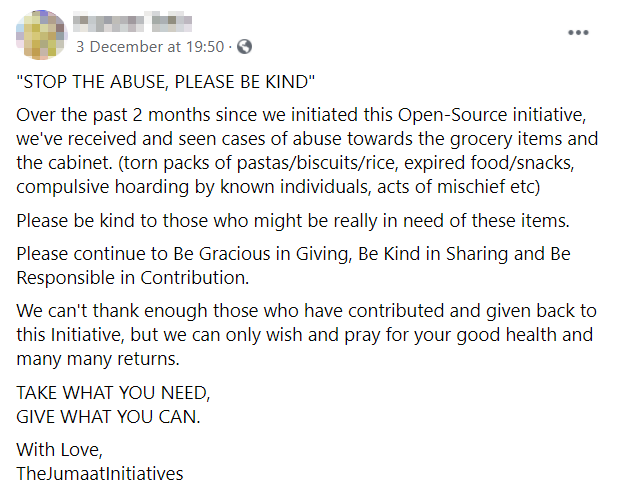
Task: Open the three-dot post options menu
Action: click(x=578, y=32)
